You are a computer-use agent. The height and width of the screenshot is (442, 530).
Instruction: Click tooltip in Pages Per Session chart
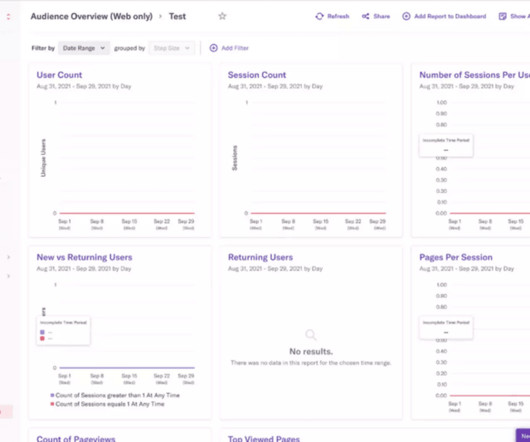point(446,327)
